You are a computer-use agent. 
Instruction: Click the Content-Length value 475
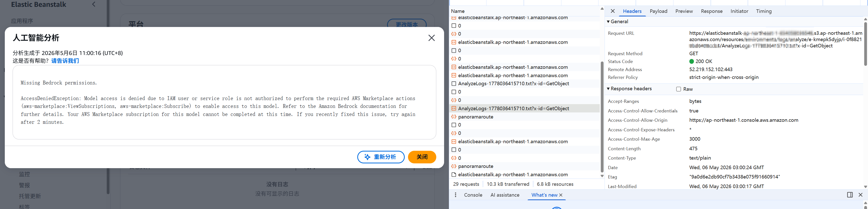coord(693,148)
